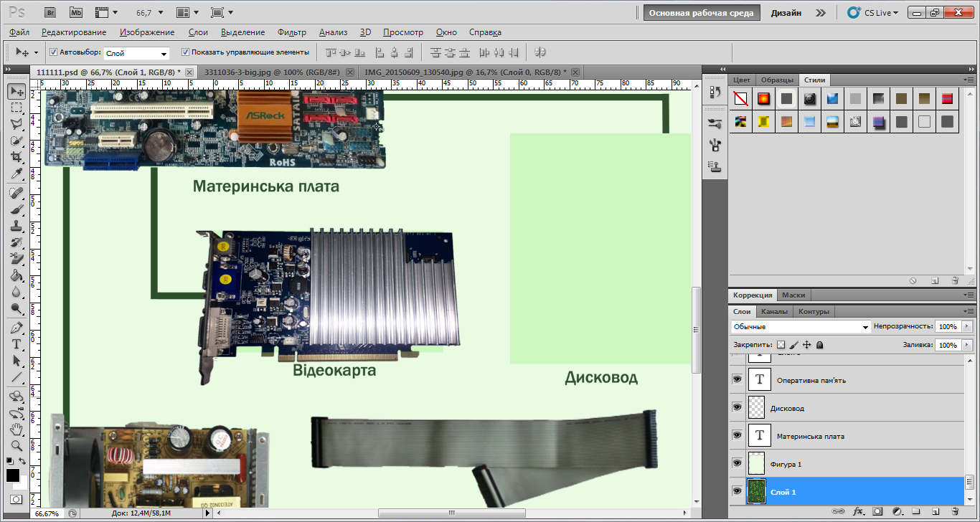Expand the auto-select Слой dropdown
The width and height of the screenshot is (980, 522).
pos(164,54)
